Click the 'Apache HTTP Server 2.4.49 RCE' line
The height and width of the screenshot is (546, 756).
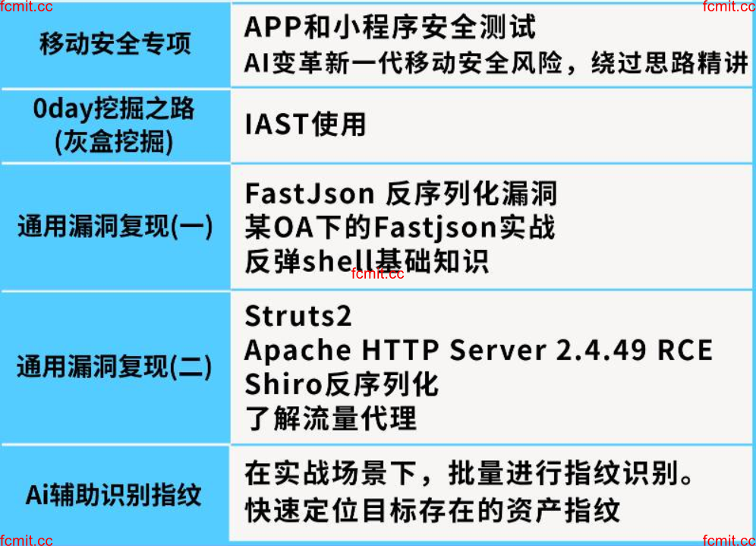point(479,350)
